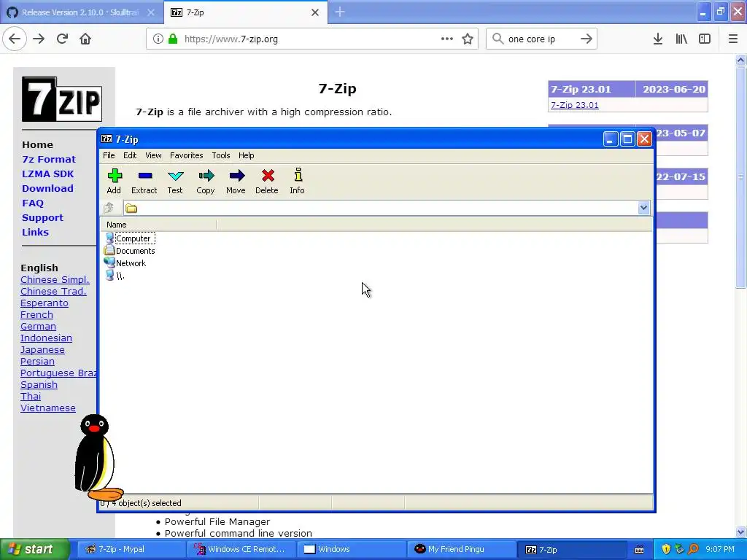Switch the site to Japanese
The width and height of the screenshot is (747, 560).
42,349
